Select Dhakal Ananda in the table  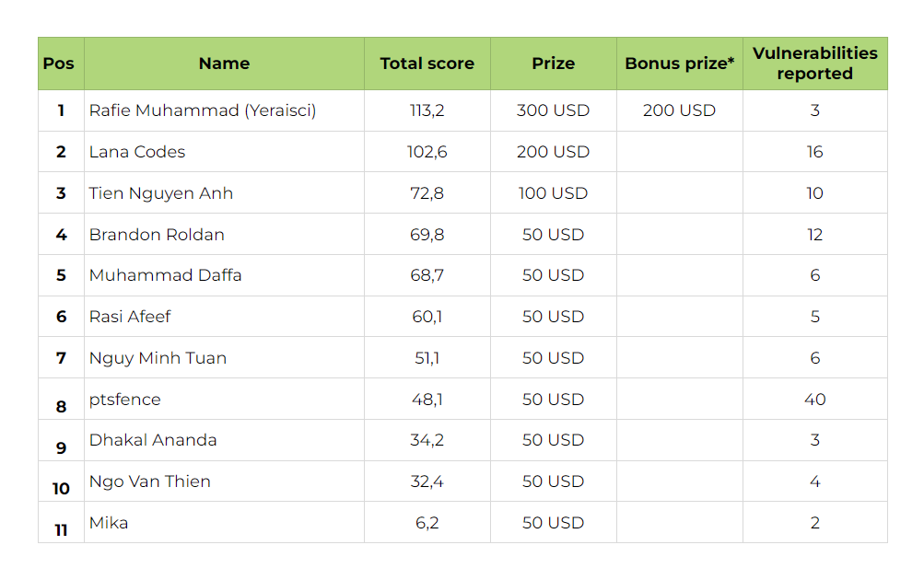coord(153,440)
